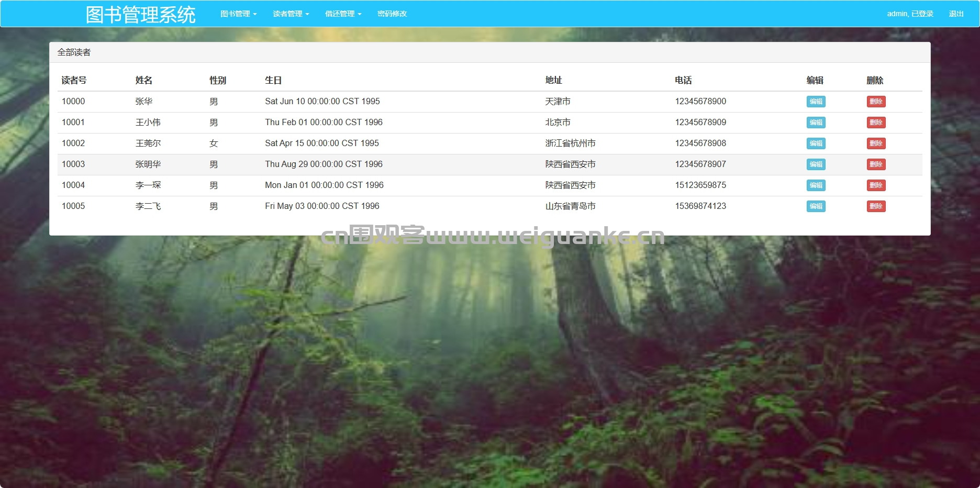Click gender 女 in 王莞尔 row

click(x=214, y=143)
